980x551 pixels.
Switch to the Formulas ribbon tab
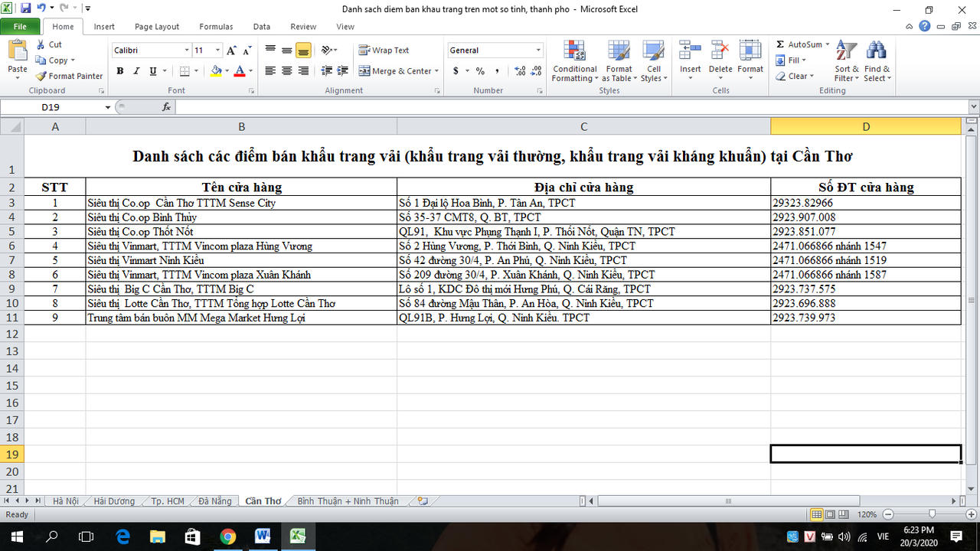216,27
